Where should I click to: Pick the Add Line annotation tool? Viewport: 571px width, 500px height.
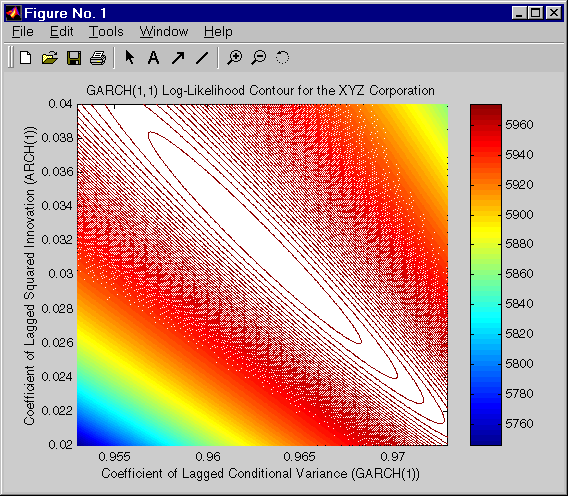click(202, 58)
